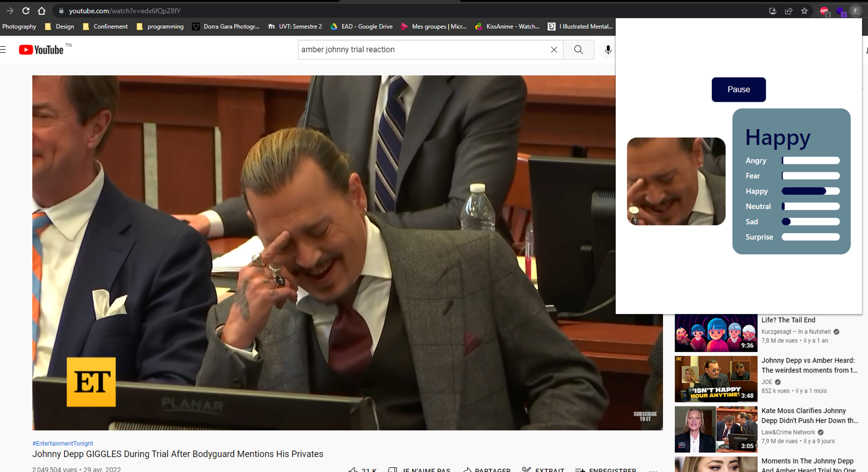Open Kate Moss Clarifies video title
Image resolution: width=868 pixels, height=472 pixels.
click(x=809, y=416)
